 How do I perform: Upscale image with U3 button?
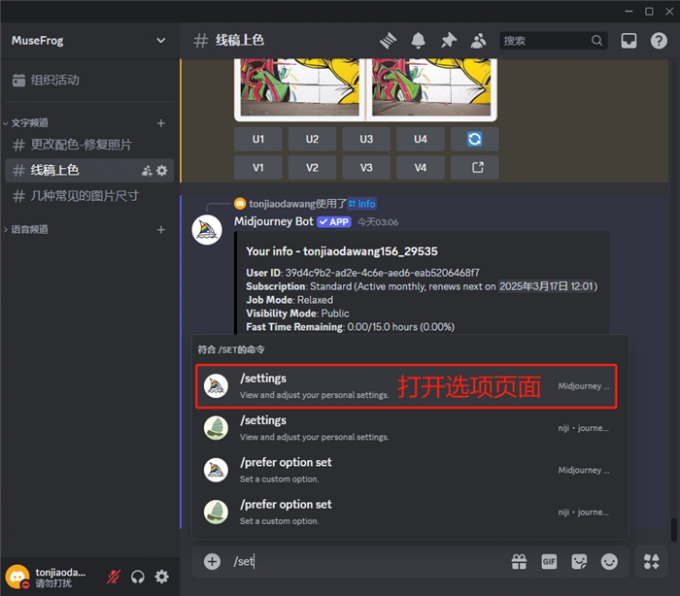click(366, 139)
